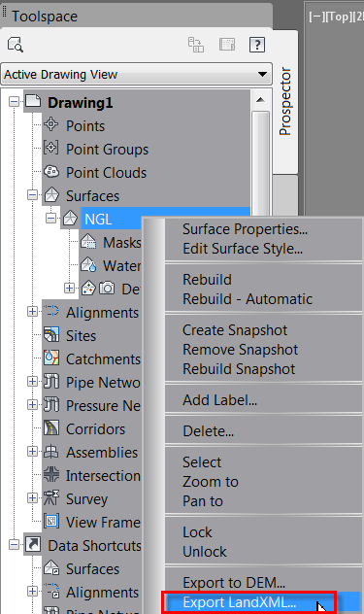The width and height of the screenshot is (364, 614).
Task: Select the NGL surface tree item
Action: [x=98, y=219]
